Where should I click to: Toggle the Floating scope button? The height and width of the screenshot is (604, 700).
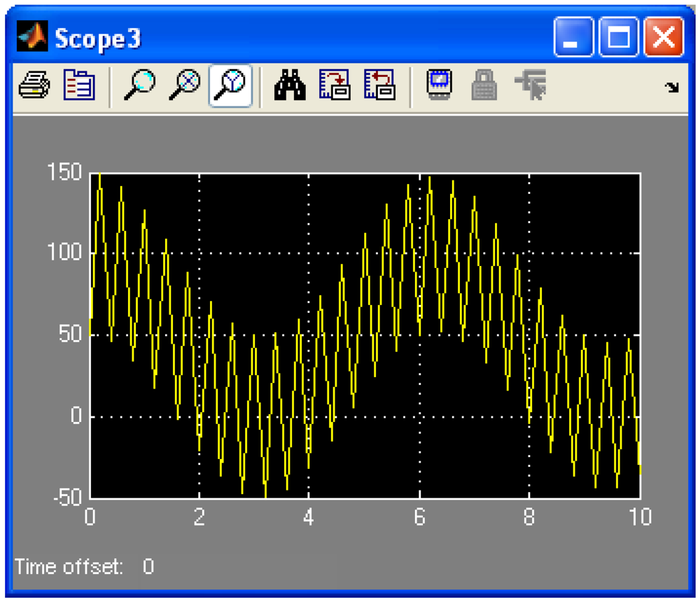[x=440, y=86]
